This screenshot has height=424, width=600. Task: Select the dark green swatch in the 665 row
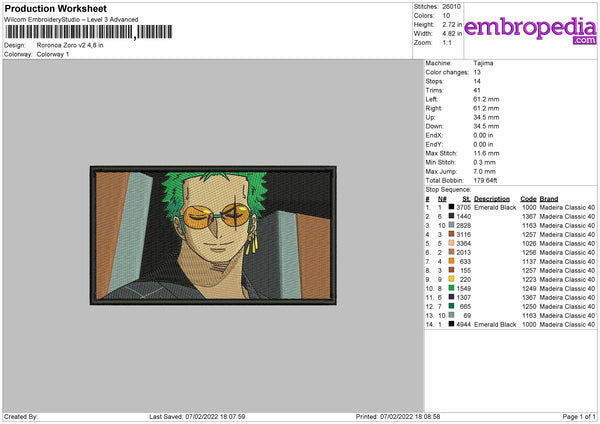pyautogui.click(x=451, y=306)
